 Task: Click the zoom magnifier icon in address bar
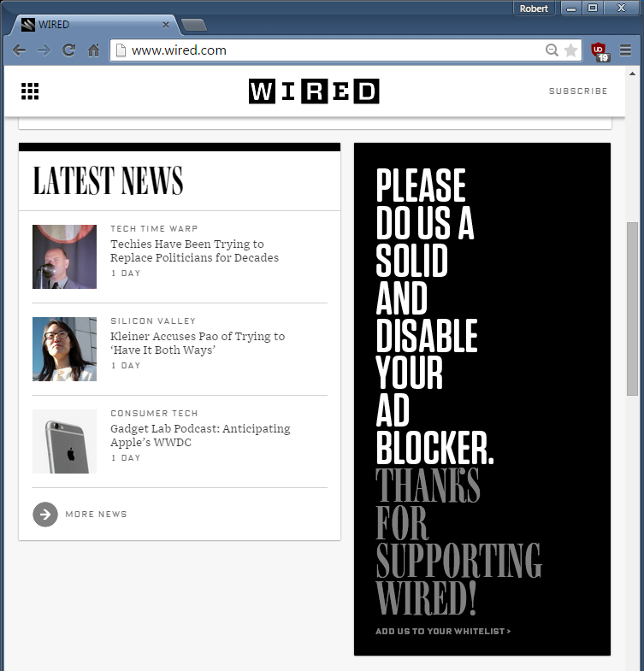pos(552,50)
